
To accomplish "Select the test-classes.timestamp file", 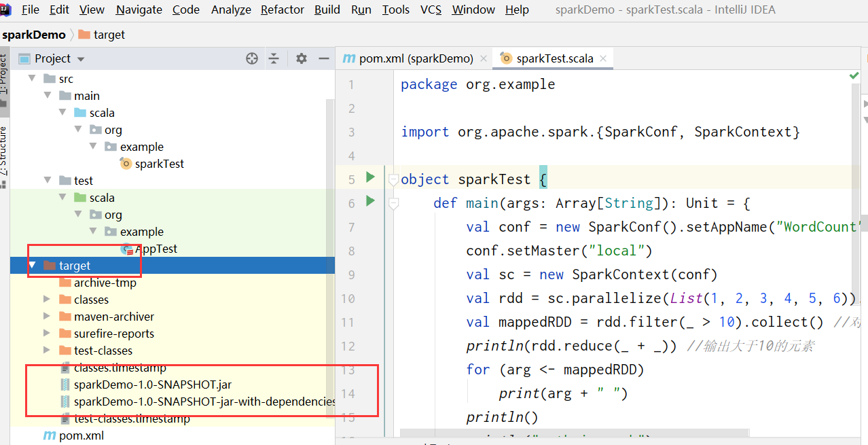I will (125, 419).
